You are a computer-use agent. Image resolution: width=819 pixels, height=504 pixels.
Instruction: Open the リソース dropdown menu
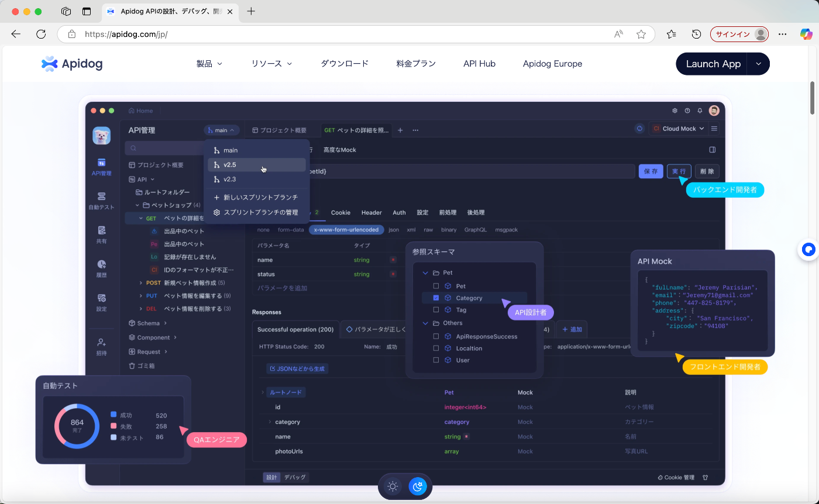(272, 64)
